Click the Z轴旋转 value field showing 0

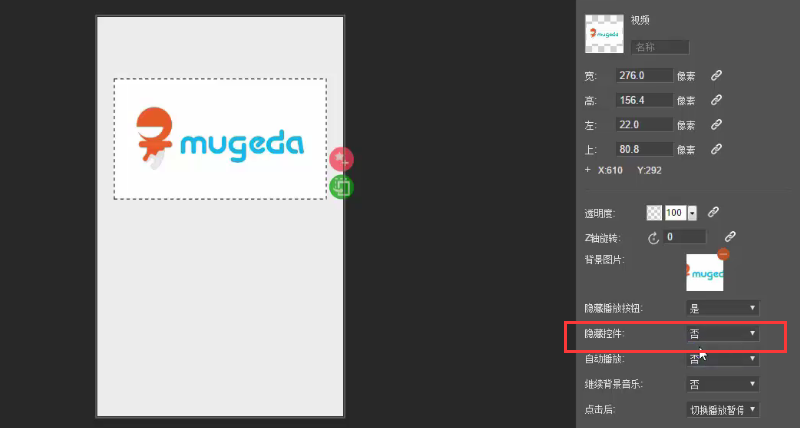(x=685, y=237)
